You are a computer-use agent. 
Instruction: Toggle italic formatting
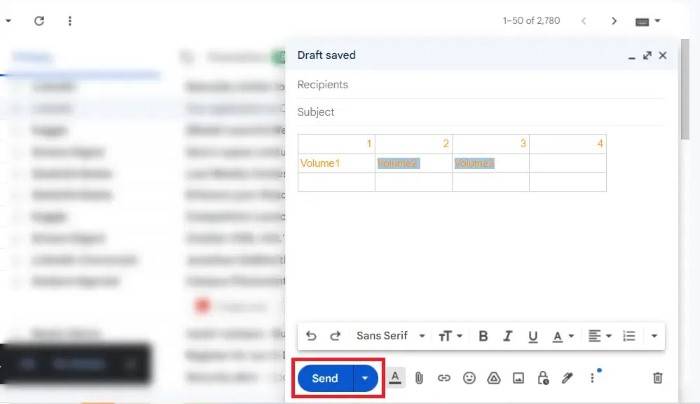(x=508, y=336)
